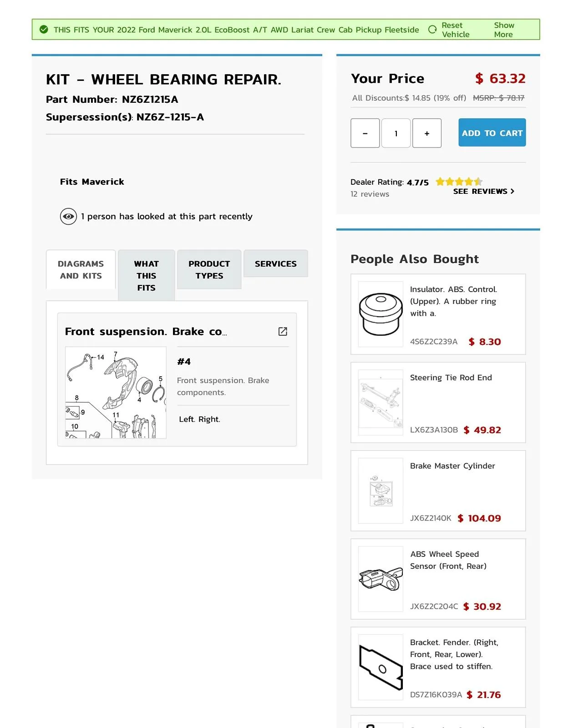
Task: Switch to the What This Fits tab
Action: click(x=147, y=276)
